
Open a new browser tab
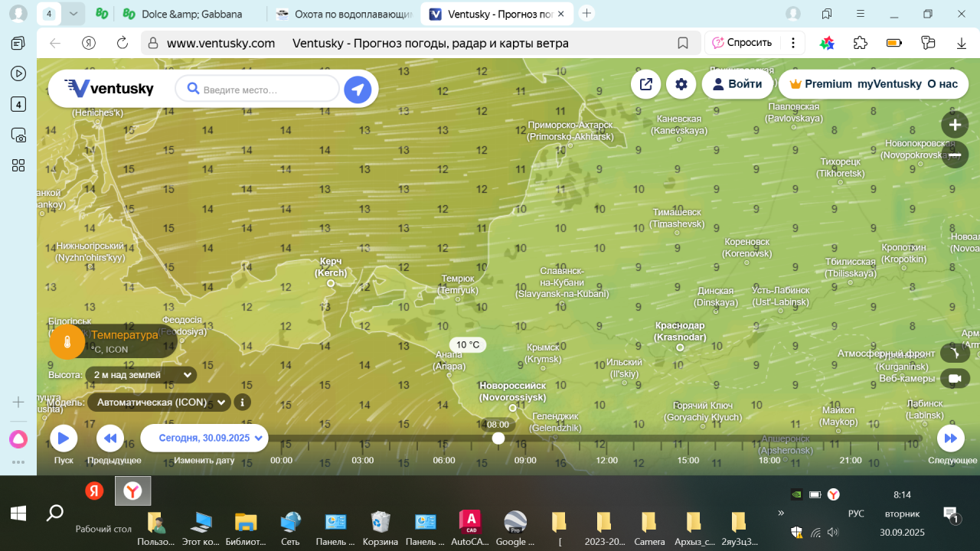coord(586,13)
